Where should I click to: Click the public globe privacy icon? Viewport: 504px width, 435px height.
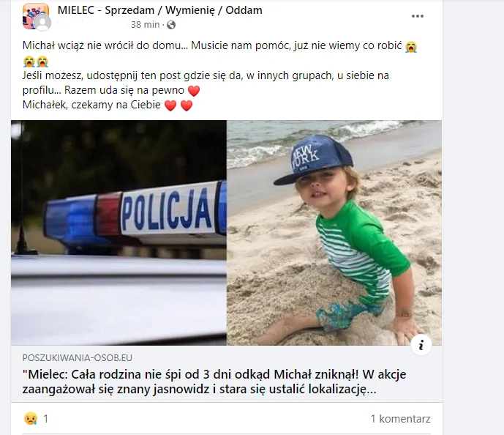pos(171,25)
